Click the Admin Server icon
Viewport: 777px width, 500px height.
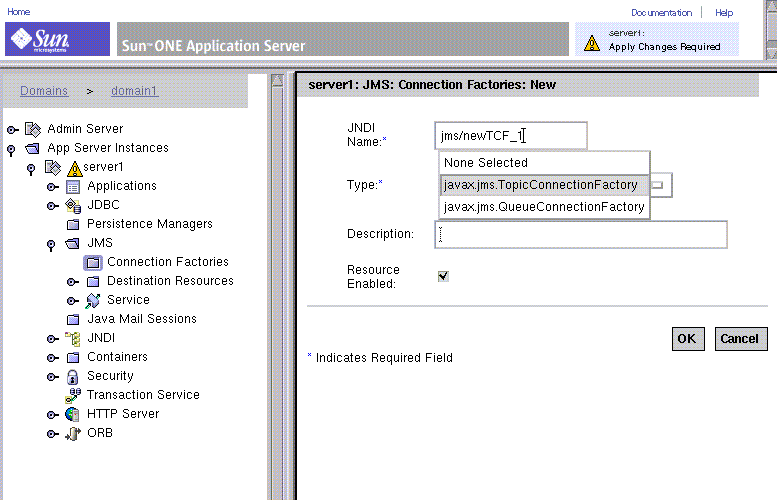pyautogui.click(x=33, y=129)
